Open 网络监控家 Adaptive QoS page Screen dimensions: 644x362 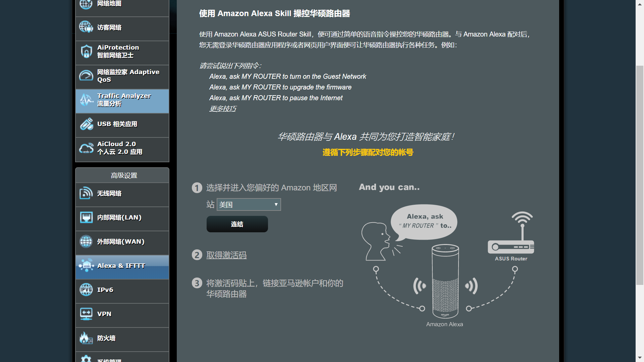point(122,77)
